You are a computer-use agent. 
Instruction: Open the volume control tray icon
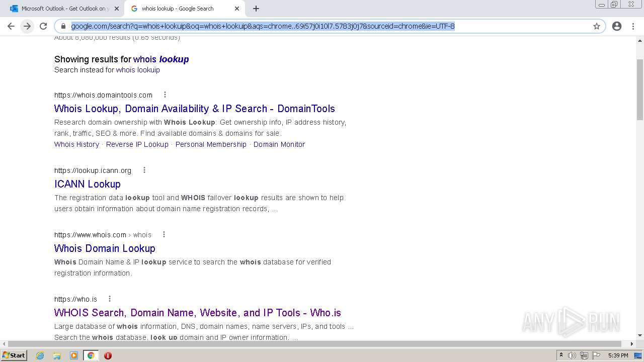(572, 355)
